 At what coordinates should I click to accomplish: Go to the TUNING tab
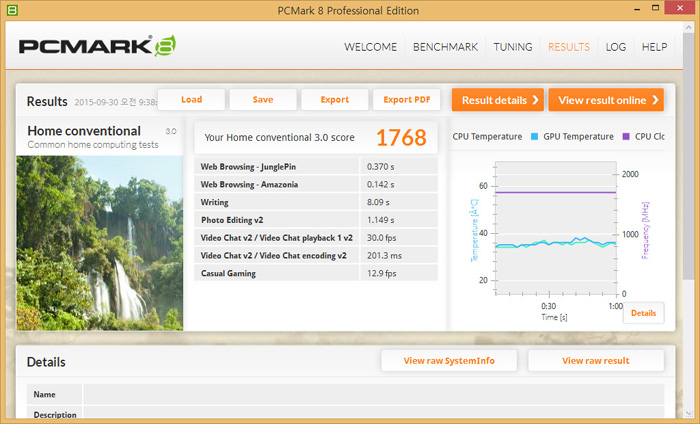pyautogui.click(x=513, y=47)
